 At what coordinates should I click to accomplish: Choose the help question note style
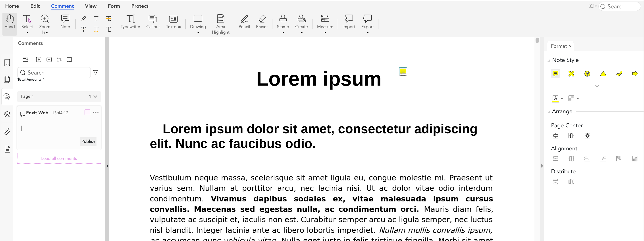587,74
